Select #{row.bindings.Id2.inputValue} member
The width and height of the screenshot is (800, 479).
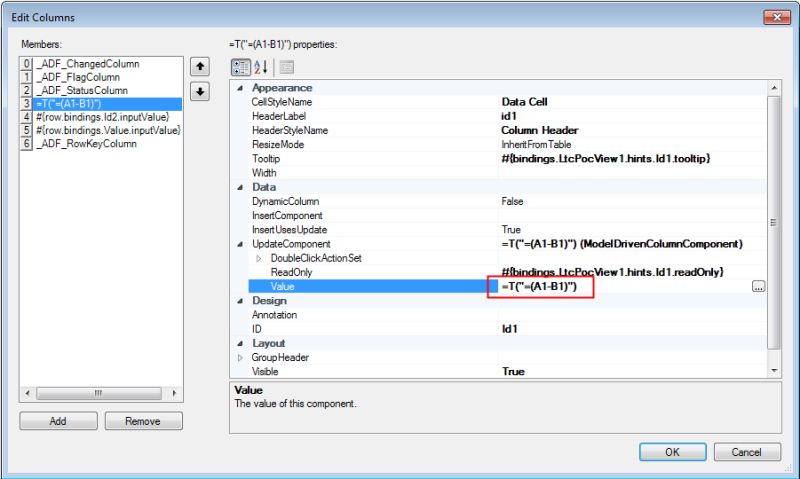(102, 117)
